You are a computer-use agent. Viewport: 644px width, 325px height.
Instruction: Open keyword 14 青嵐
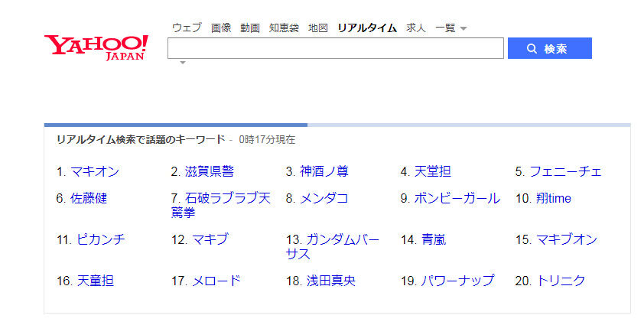[434, 239]
